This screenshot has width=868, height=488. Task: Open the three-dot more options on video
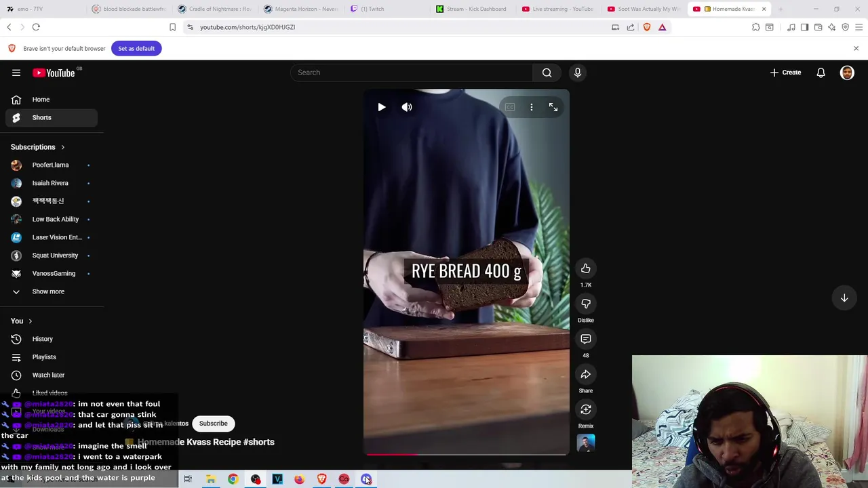[532, 107]
